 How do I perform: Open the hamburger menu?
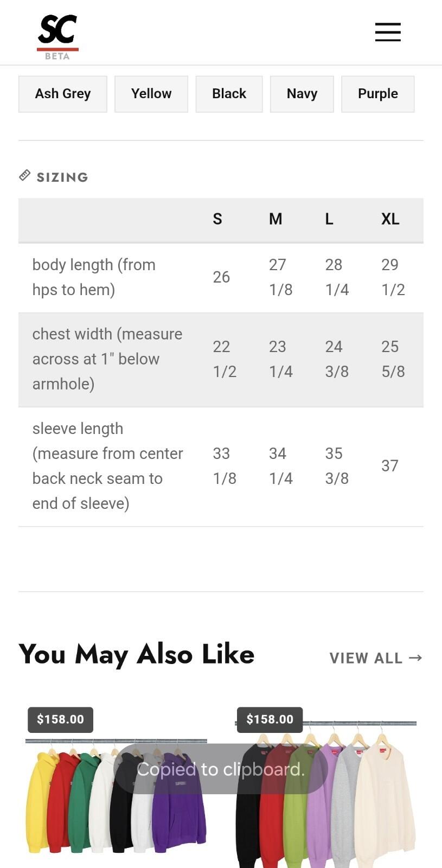tap(388, 32)
